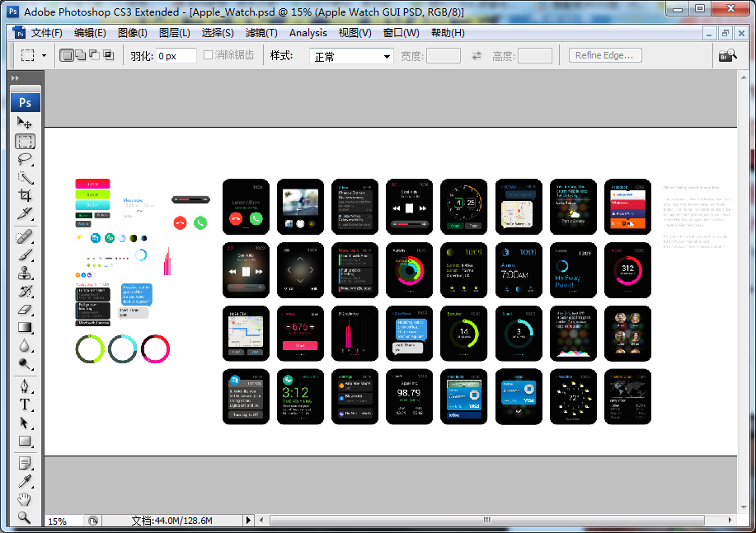Open the 样式 style dropdown
Image resolution: width=756 pixels, height=533 pixels.
point(351,56)
